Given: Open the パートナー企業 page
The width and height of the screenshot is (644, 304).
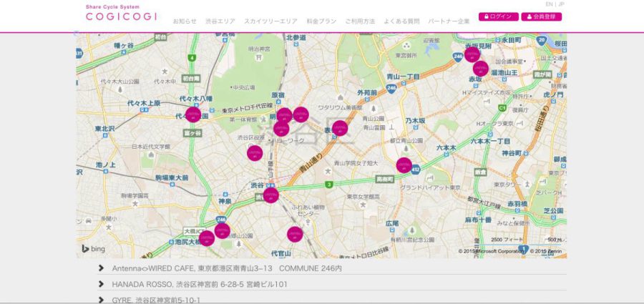Looking at the screenshot, I should coord(449,21).
